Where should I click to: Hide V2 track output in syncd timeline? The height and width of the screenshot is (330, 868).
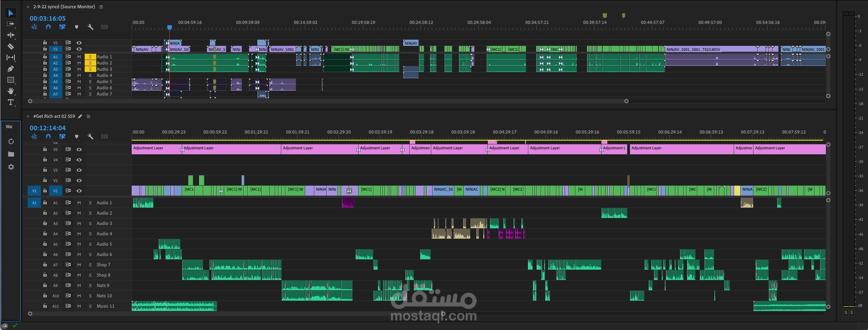click(79, 43)
